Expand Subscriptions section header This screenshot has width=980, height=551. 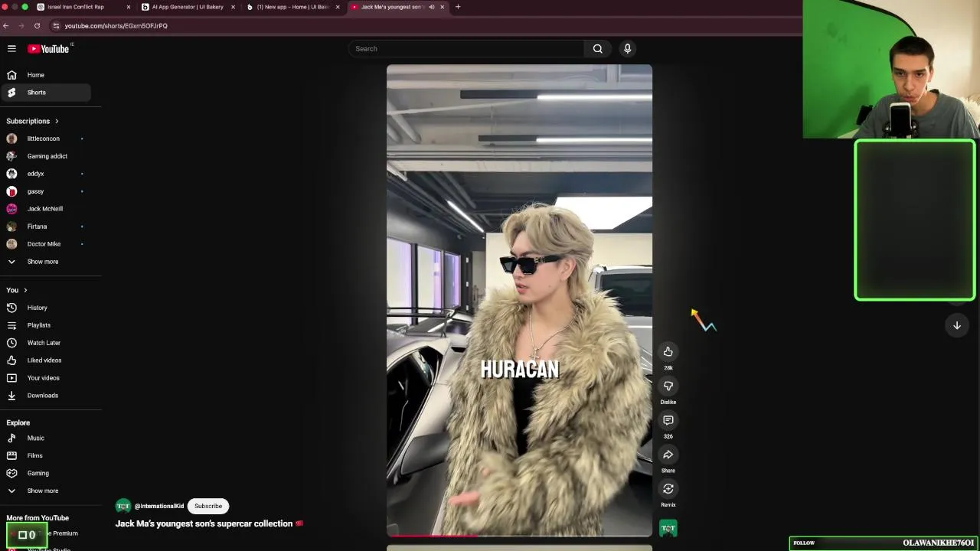click(x=32, y=121)
